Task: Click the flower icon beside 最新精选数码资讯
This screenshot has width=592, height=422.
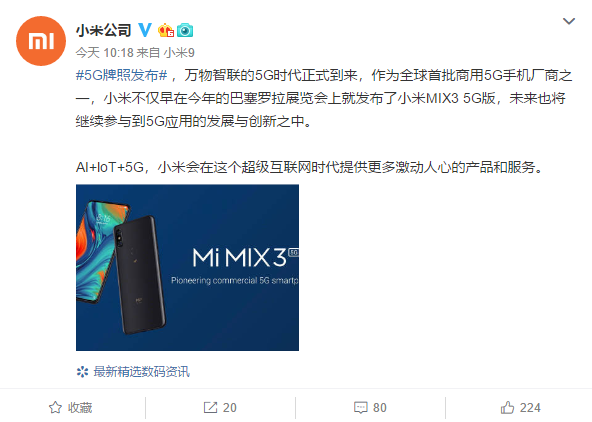Action: click(x=82, y=372)
